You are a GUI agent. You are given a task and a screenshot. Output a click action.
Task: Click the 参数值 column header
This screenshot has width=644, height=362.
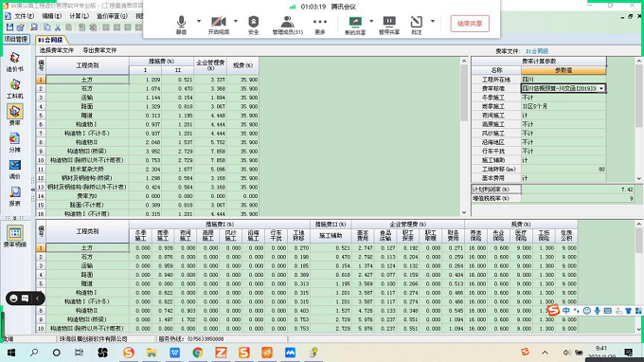click(563, 70)
